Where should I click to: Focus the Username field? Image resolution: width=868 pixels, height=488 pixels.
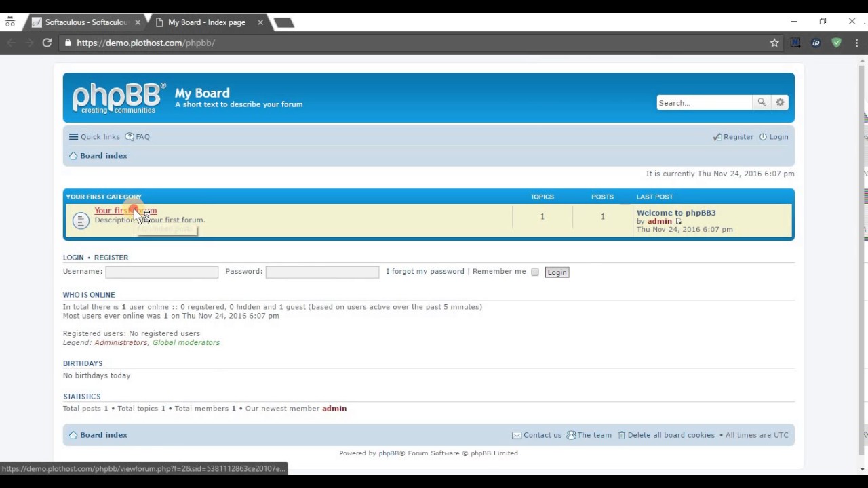pos(162,272)
